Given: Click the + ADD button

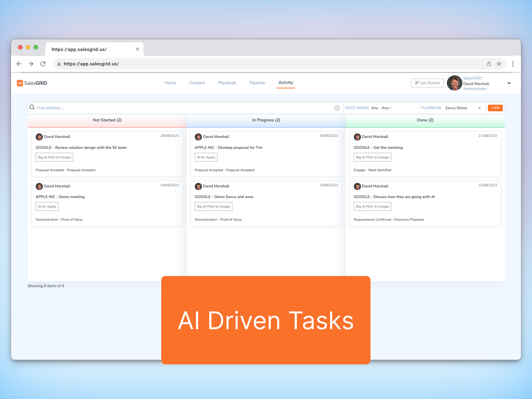Looking at the screenshot, I should pos(495,108).
